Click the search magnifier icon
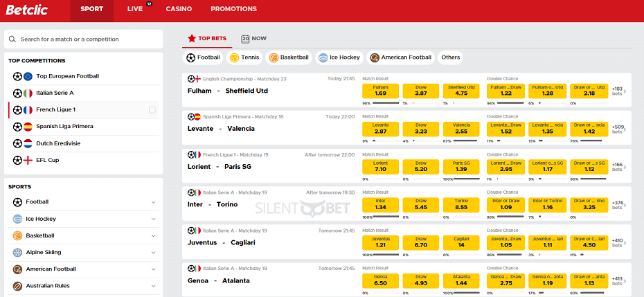Viewport: 644px width, 297px height. tap(12, 39)
